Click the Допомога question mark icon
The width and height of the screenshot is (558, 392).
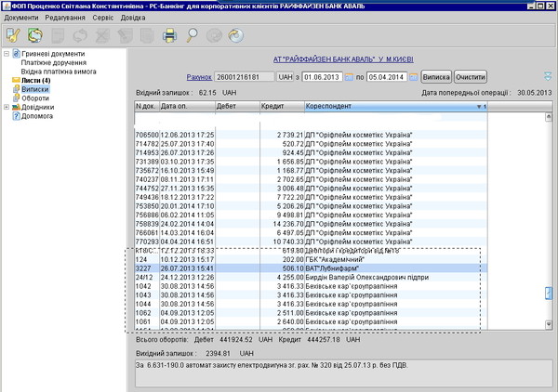coord(16,116)
